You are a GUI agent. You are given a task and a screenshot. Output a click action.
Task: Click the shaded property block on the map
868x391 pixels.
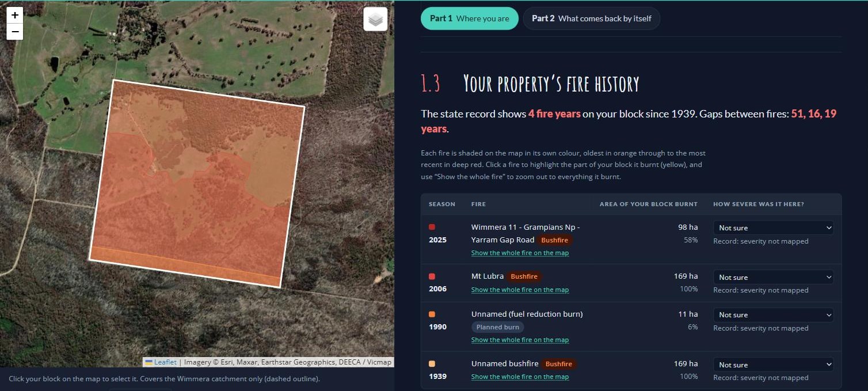(197, 183)
